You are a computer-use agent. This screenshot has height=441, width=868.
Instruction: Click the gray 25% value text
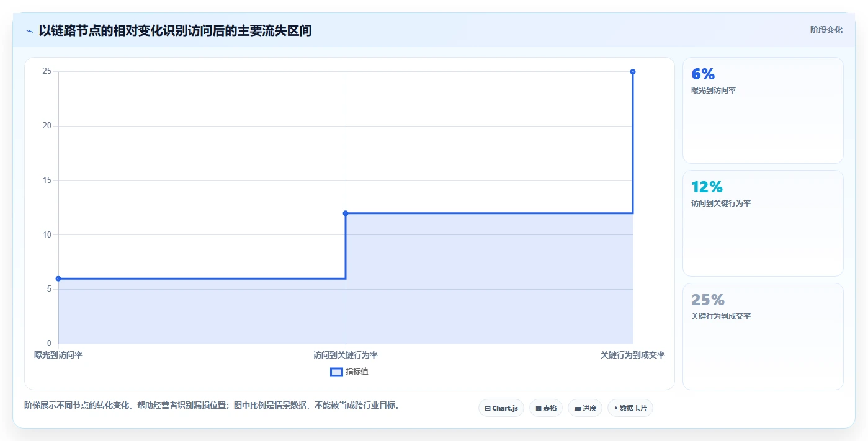point(708,300)
